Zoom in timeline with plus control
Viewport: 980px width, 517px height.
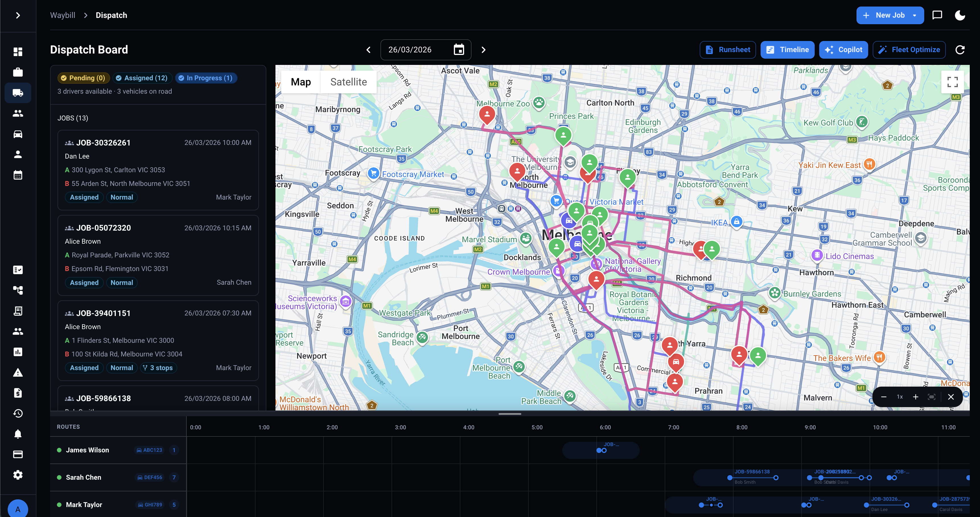[x=915, y=397]
